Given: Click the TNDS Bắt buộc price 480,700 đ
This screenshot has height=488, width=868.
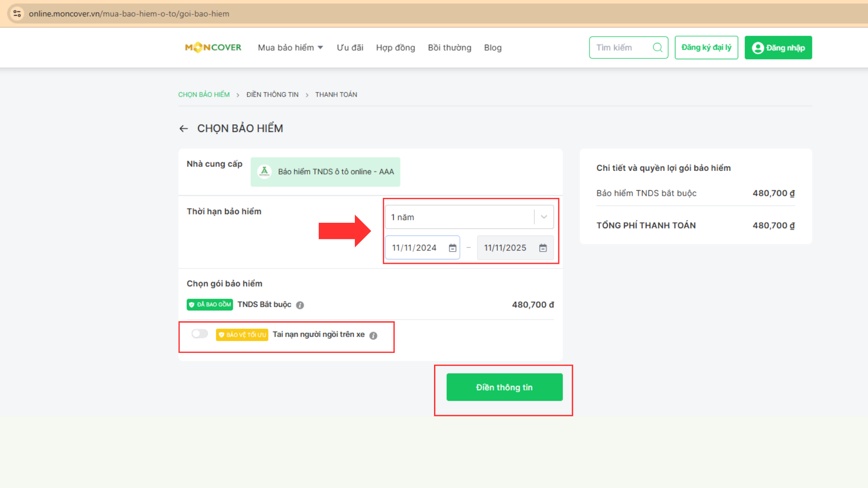Looking at the screenshot, I should (533, 305).
